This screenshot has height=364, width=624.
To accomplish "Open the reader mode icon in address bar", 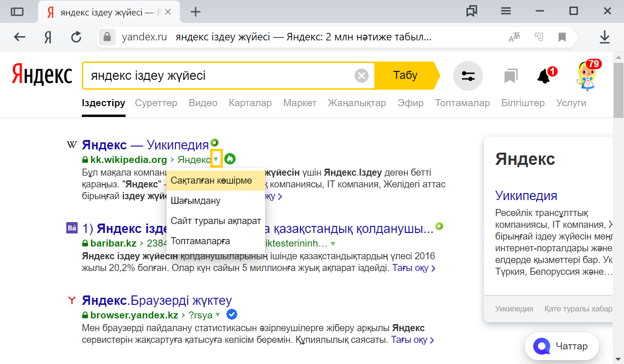I will 539,37.
